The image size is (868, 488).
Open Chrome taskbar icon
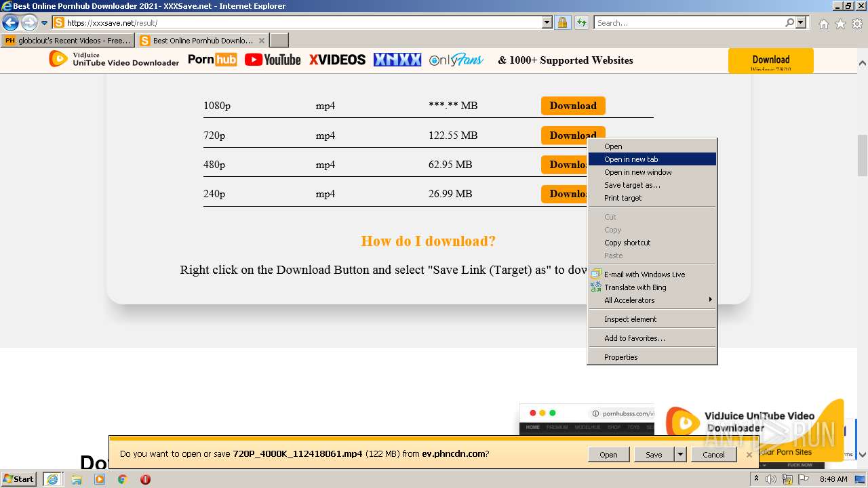tap(123, 479)
